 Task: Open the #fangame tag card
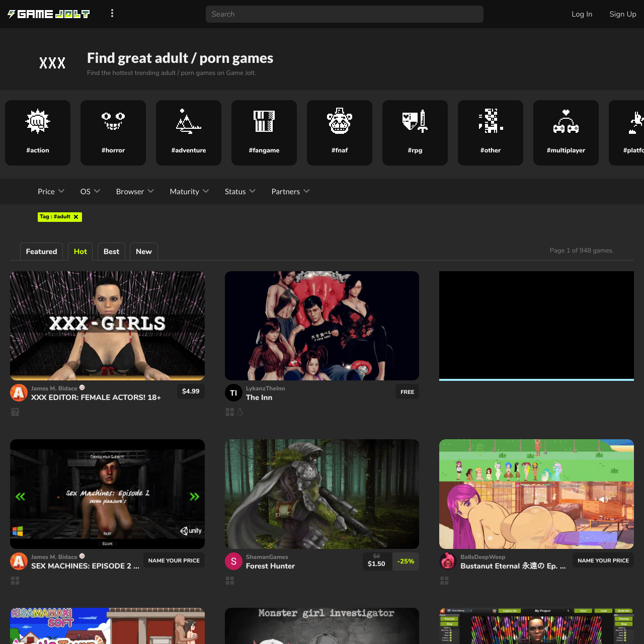[x=264, y=133]
